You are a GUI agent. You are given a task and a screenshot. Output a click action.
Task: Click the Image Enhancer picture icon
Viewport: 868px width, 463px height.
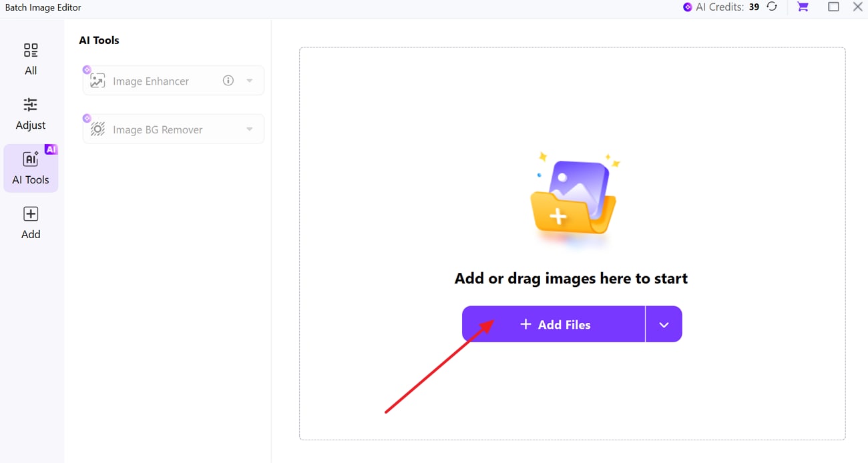(97, 81)
